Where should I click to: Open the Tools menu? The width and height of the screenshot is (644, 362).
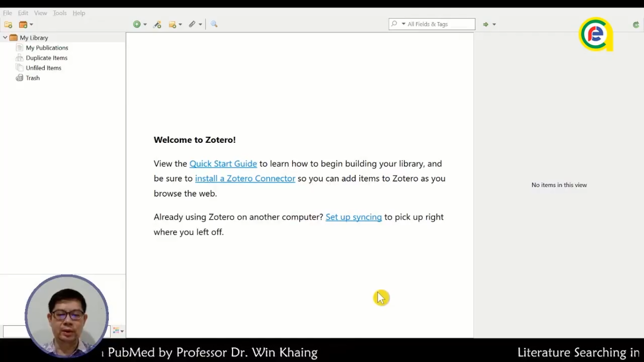tap(60, 13)
